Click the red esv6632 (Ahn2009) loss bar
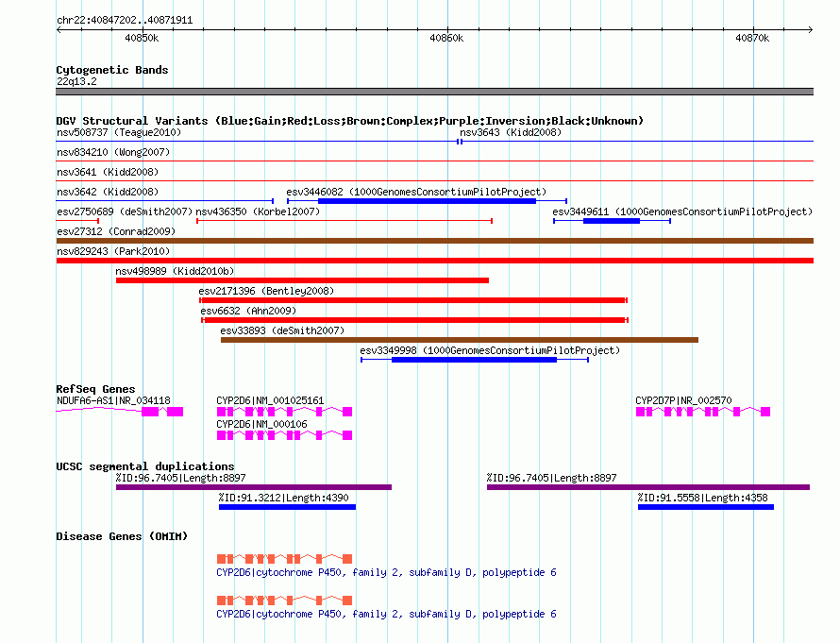840x643 pixels. pyautogui.click(x=414, y=320)
